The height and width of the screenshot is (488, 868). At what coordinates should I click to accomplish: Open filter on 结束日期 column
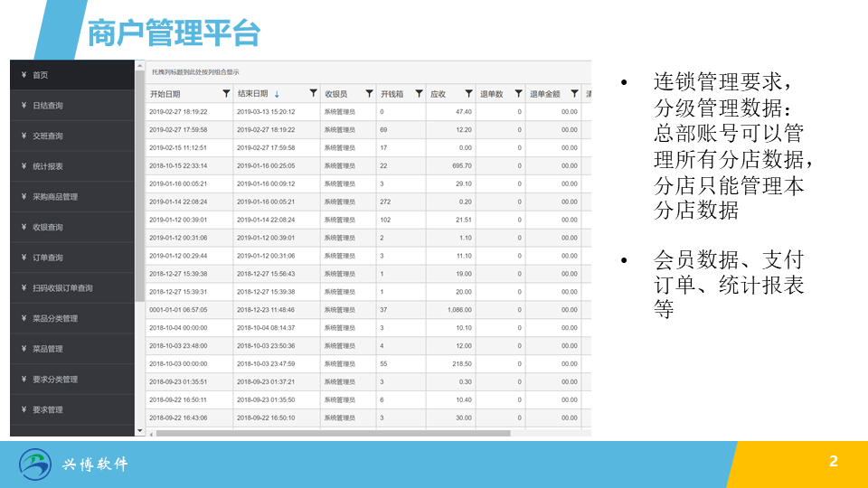(314, 93)
